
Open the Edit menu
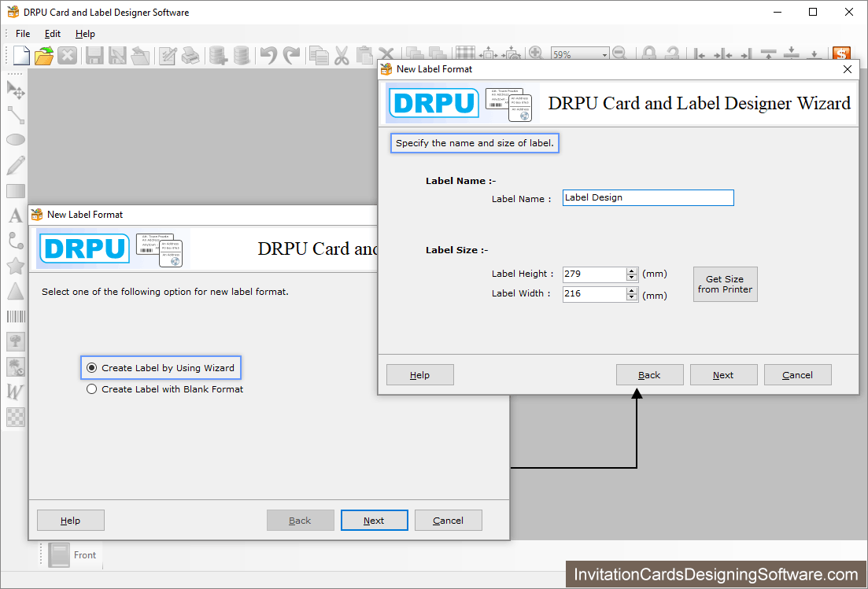click(x=53, y=34)
